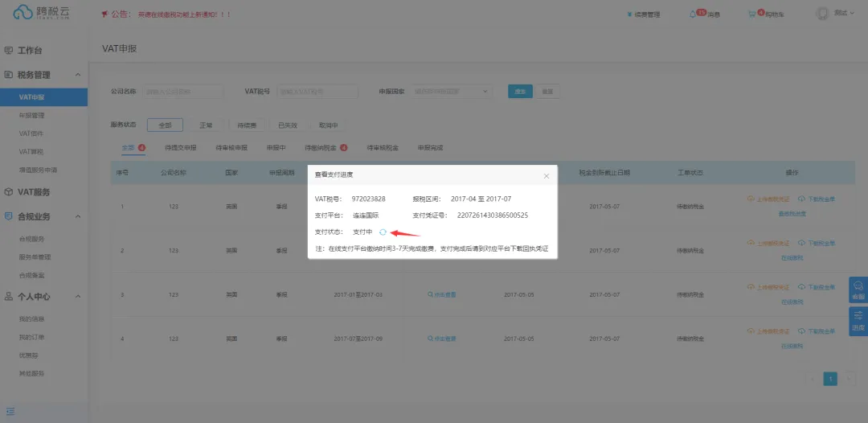
Task: Collapse the 个人中心 sidebar section
Action: click(x=78, y=296)
